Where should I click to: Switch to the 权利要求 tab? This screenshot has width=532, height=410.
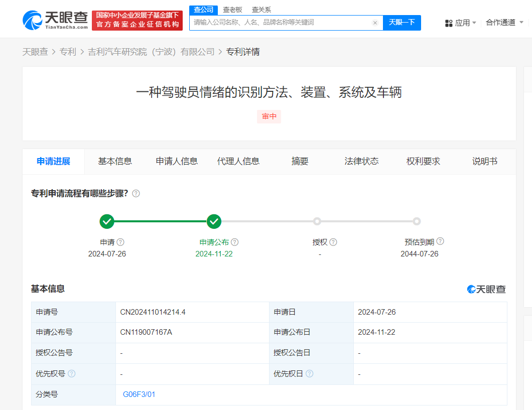tap(423, 161)
